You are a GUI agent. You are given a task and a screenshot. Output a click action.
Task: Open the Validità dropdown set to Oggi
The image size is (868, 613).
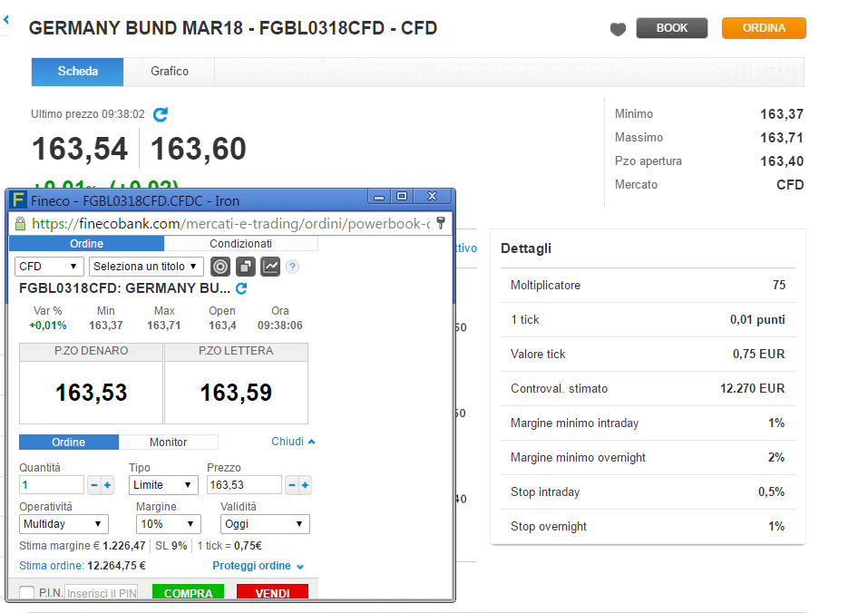click(265, 524)
